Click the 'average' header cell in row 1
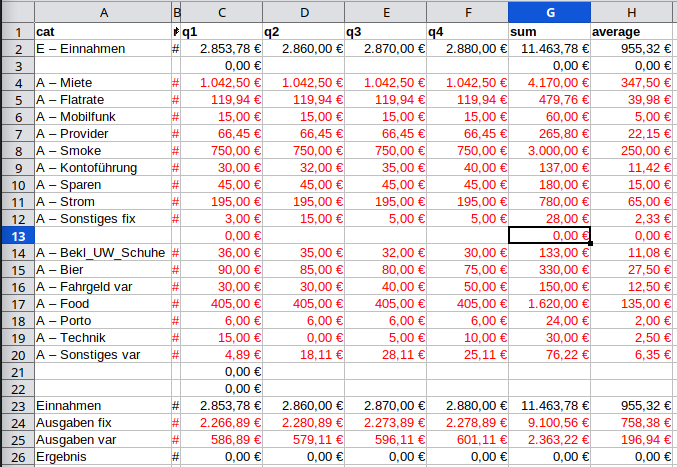 pyautogui.click(x=632, y=31)
